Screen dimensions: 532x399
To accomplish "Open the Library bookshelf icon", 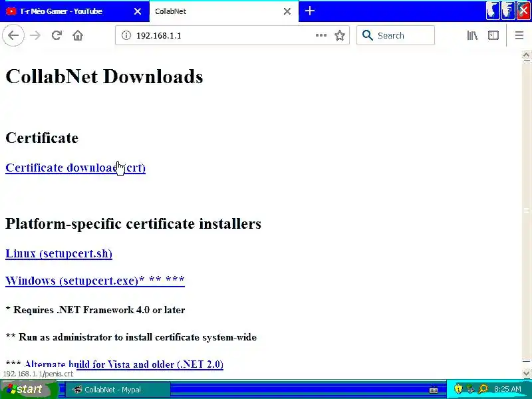I will [x=472, y=35].
